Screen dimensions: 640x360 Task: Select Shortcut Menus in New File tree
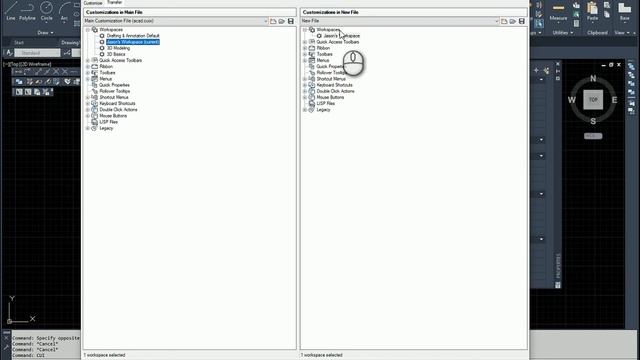(331, 79)
